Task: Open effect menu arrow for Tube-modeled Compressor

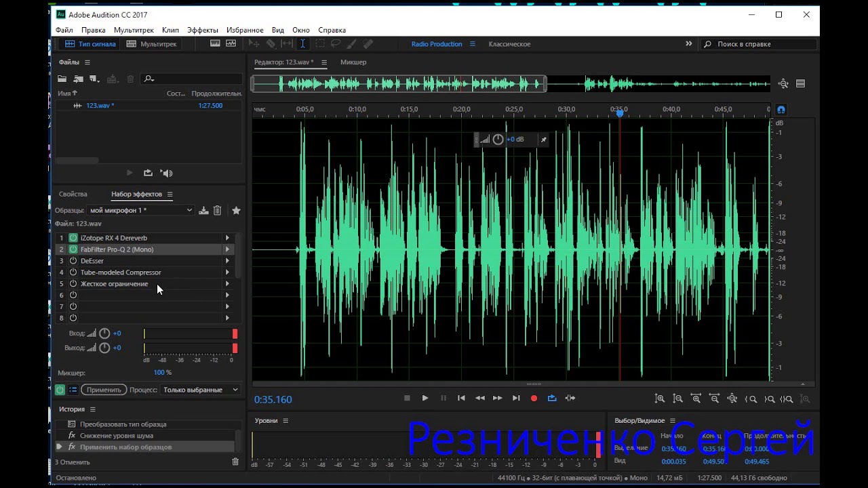Action: 227,272
